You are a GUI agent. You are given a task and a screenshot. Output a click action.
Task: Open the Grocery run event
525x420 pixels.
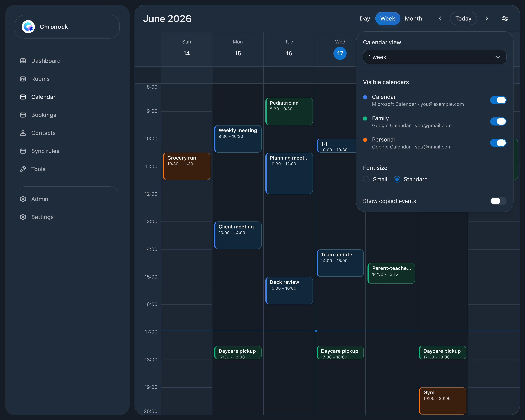click(186, 166)
